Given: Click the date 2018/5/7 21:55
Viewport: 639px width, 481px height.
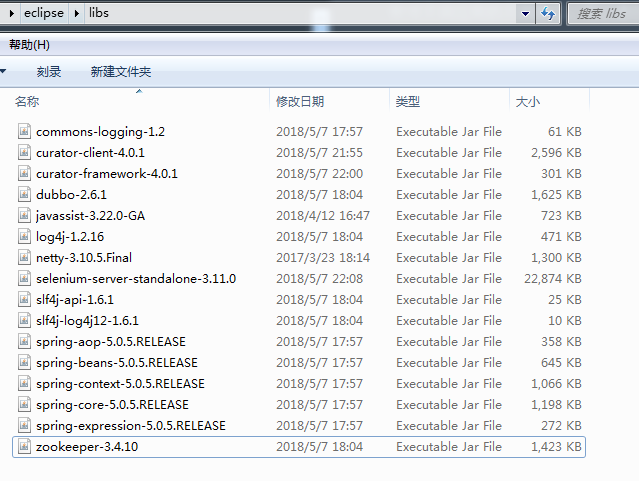Looking at the screenshot, I should coord(320,153).
